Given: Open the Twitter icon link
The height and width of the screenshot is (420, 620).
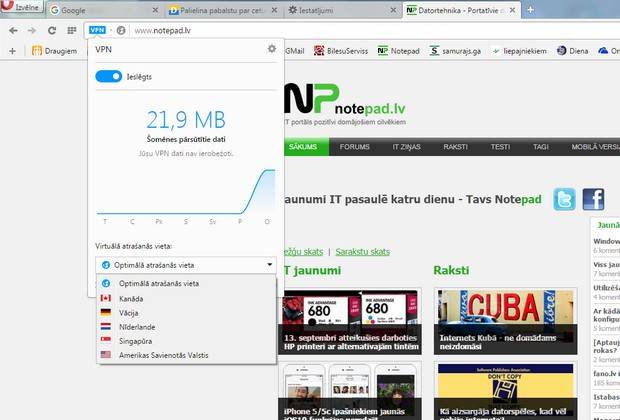Looking at the screenshot, I should 564,199.
